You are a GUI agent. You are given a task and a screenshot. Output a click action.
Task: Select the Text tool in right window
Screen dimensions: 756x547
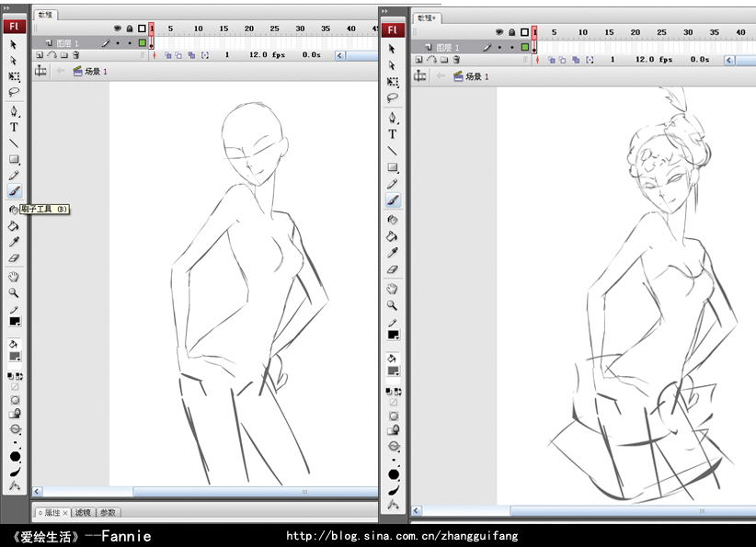[393, 134]
